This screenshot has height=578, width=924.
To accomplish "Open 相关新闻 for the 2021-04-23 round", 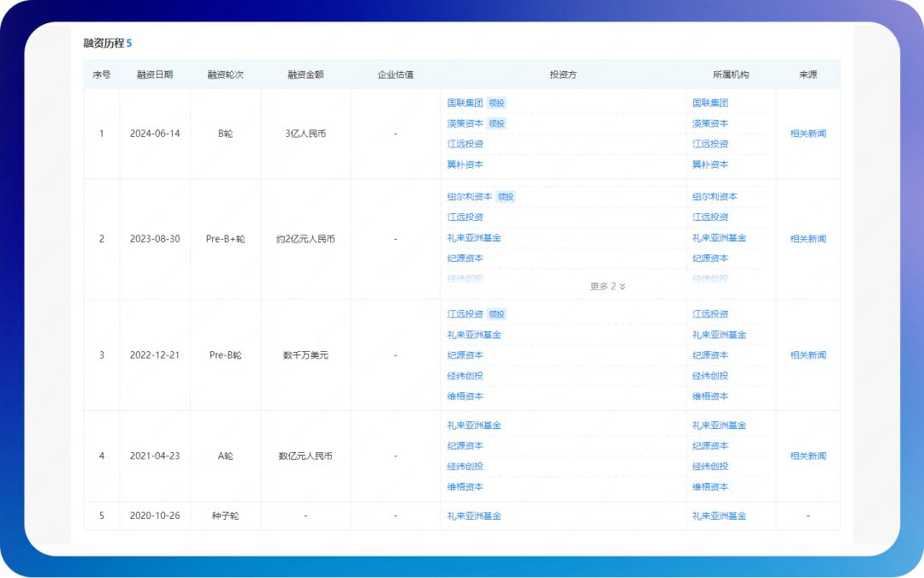I will click(808, 456).
